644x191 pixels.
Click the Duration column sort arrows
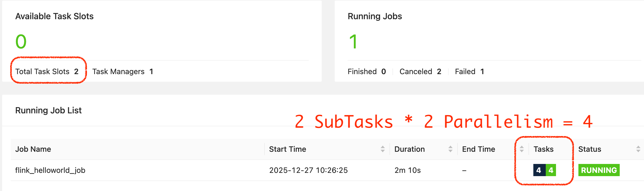click(x=450, y=149)
